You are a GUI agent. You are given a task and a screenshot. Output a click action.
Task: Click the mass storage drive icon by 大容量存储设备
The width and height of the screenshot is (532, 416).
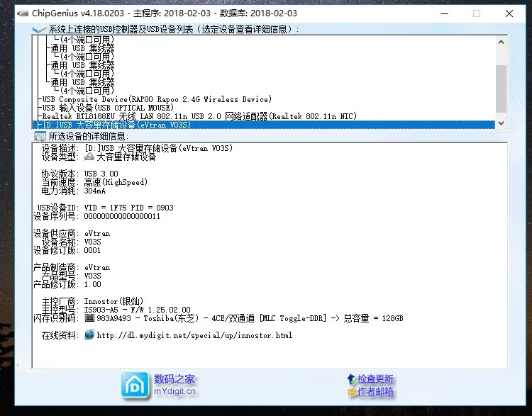[x=89, y=157]
